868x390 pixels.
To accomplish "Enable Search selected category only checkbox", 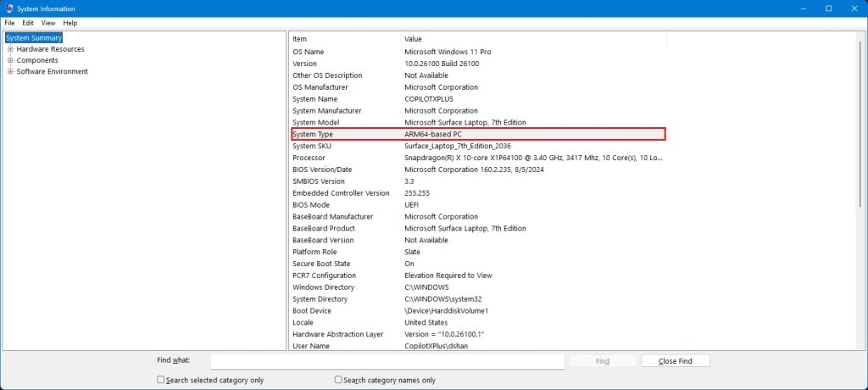I will coord(161,381).
